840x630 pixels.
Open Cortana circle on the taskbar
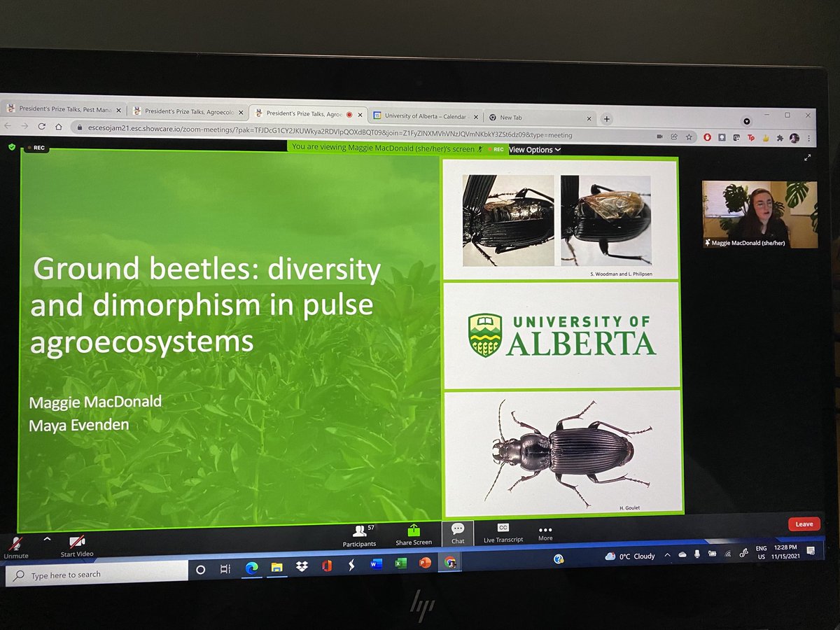point(200,570)
